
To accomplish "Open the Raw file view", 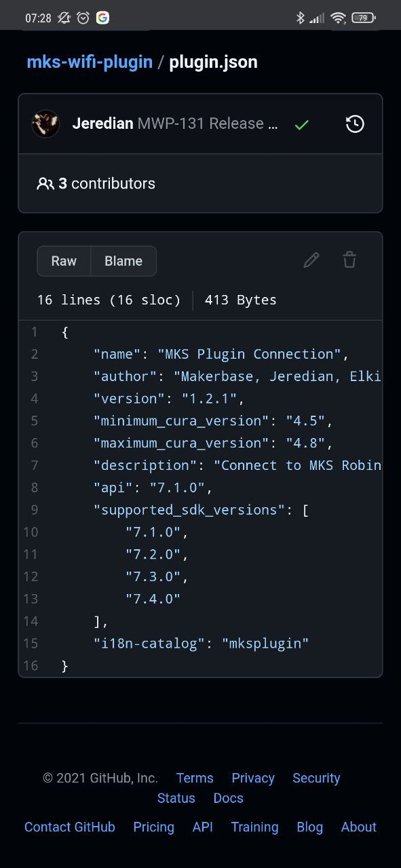I will pyautogui.click(x=64, y=261).
